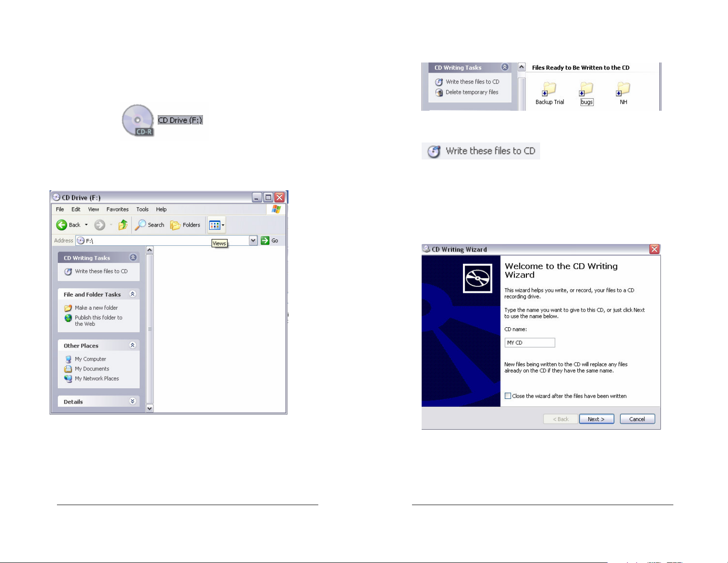Click the My Network Places icon
This screenshot has height=563, width=728.
pos(68,378)
